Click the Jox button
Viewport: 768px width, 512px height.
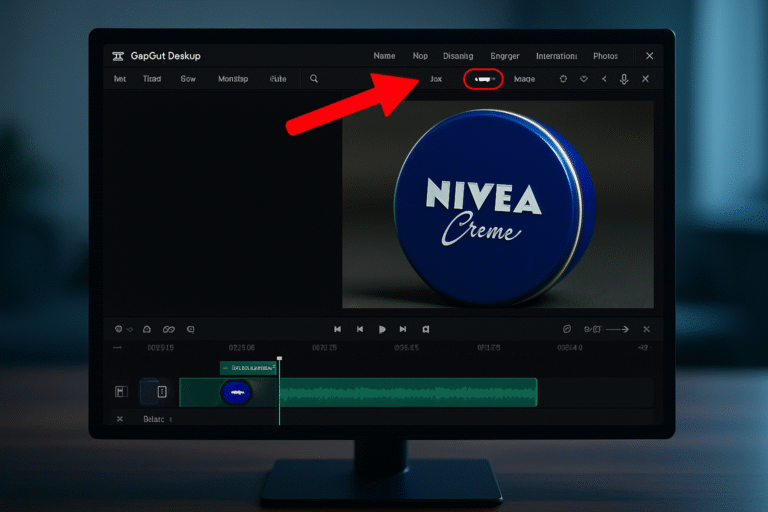tap(436, 79)
